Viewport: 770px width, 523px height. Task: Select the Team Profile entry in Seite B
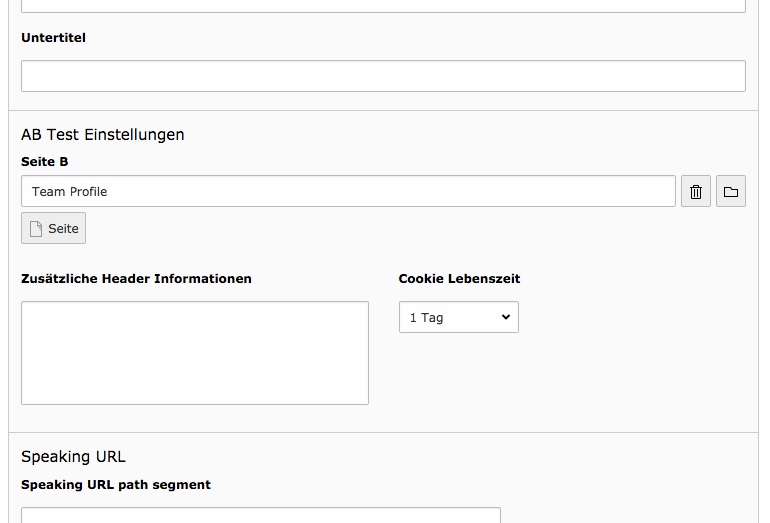point(69,192)
